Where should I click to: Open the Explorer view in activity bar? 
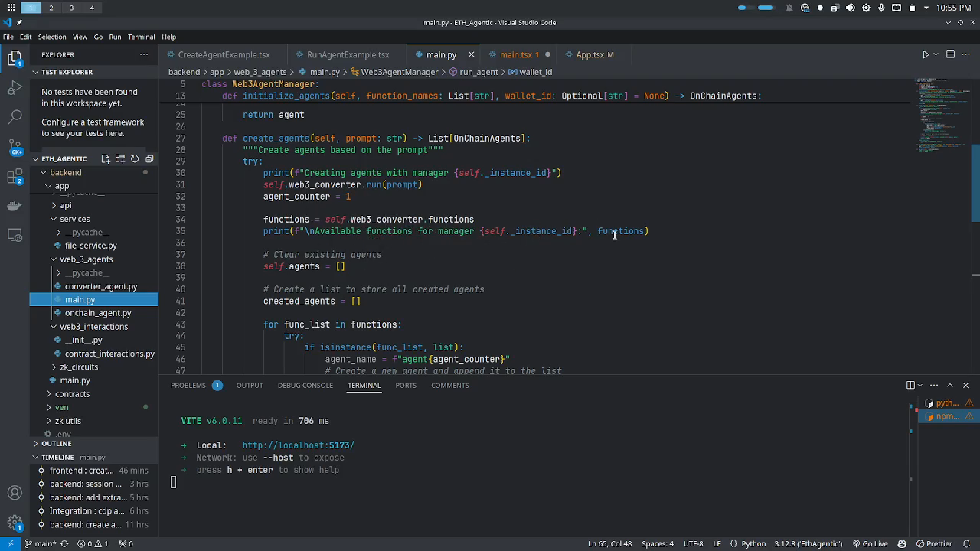pyautogui.click(x=15, y=57)
